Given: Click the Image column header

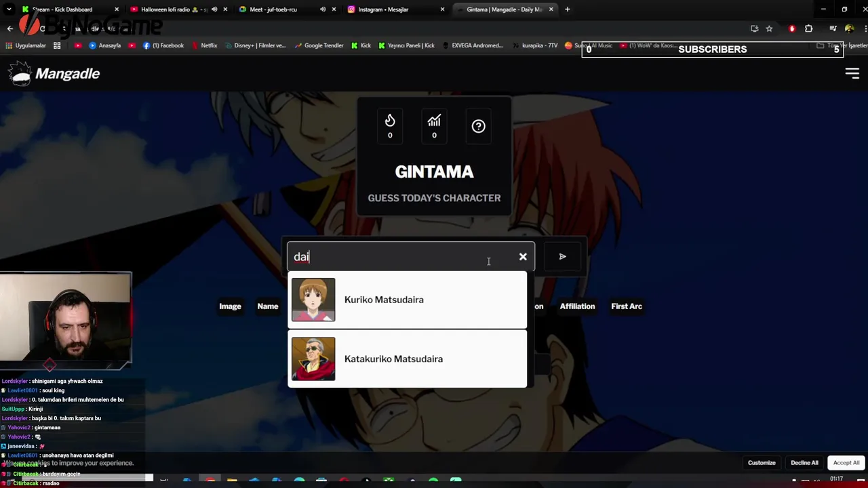Looking at the screenshot, I should 230,306.
